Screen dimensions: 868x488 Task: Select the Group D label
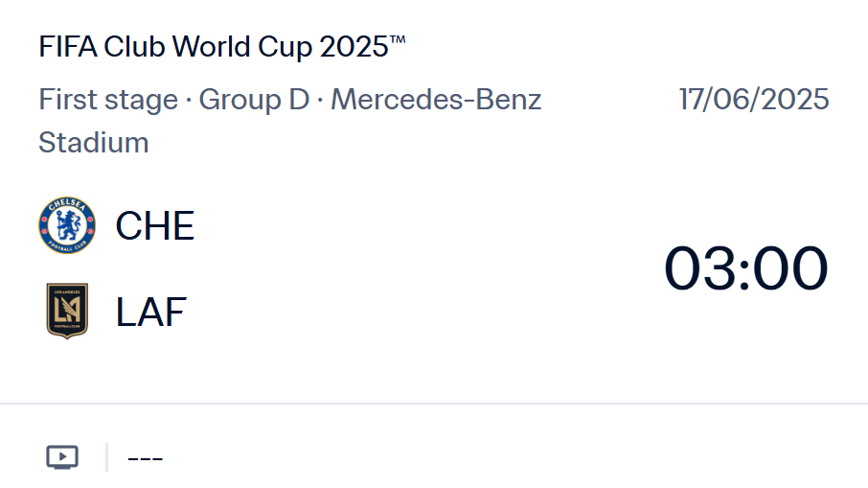pos(254,101)
